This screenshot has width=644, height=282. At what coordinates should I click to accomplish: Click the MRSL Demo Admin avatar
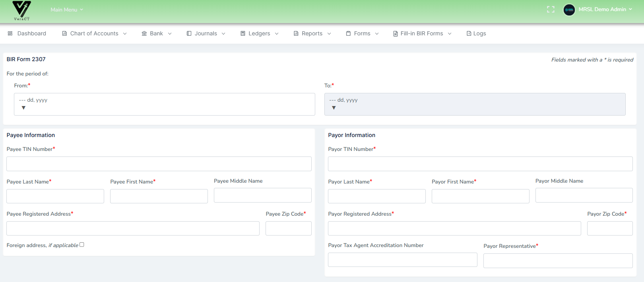coord(569,10)
